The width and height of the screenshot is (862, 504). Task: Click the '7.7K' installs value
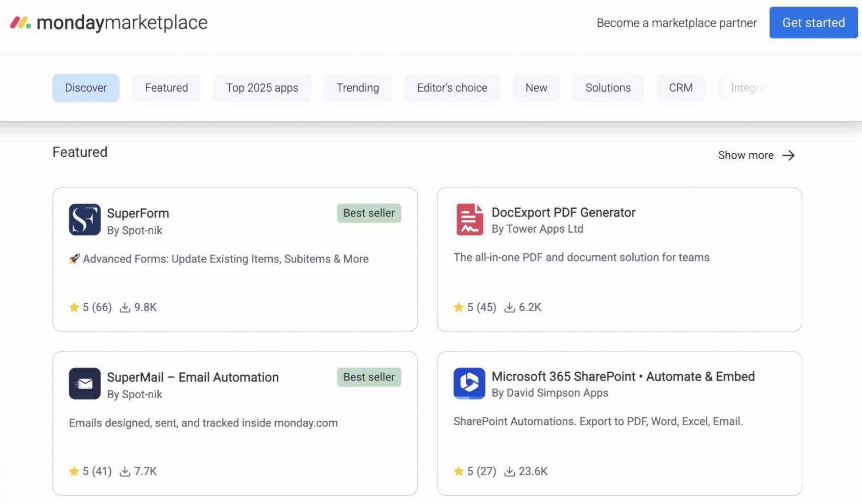pos(145,471)
